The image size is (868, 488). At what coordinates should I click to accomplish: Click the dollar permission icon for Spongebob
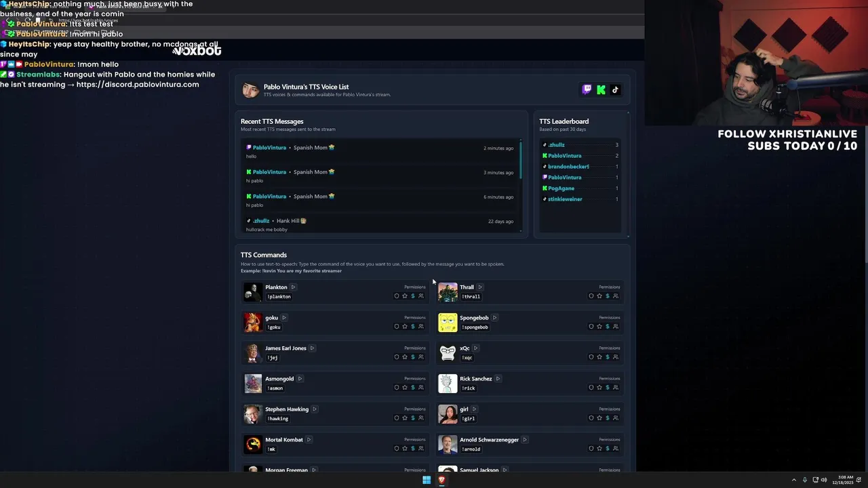(x=608, y=327)
